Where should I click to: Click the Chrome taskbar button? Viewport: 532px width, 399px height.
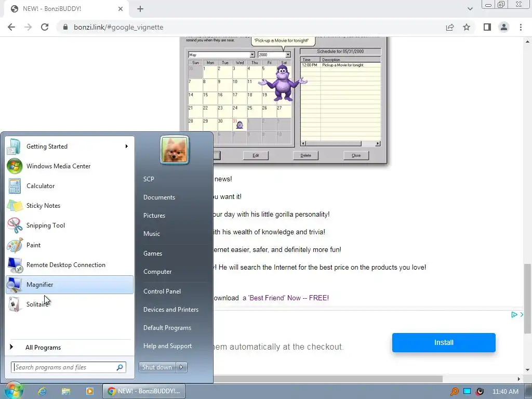click(144, 391)
